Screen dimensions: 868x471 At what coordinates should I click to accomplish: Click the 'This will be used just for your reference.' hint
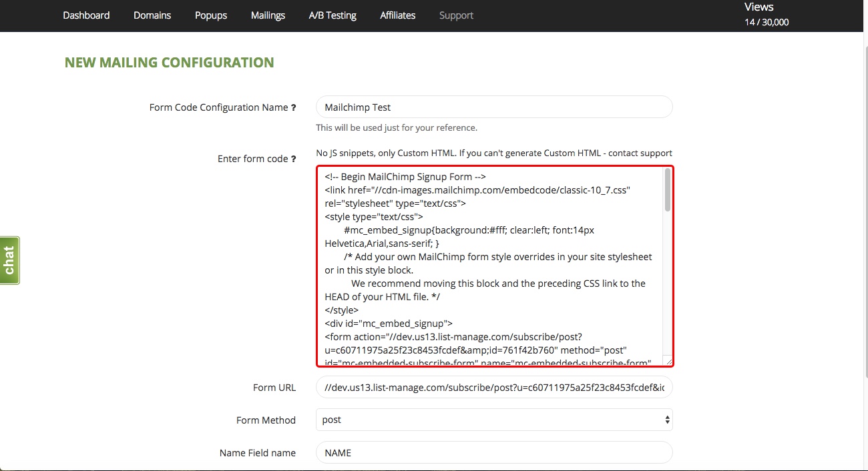pos(397,127)
